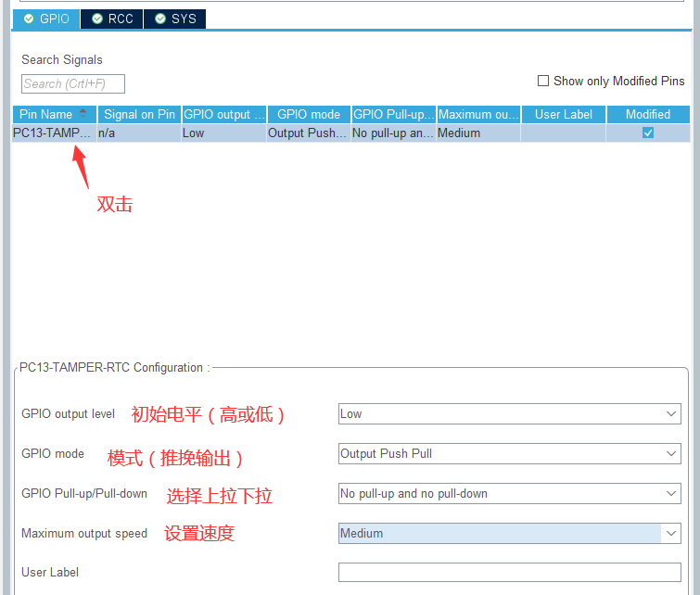Click green check icon on RCC tab
Screen dimensions: 700x595
(96, 19)
